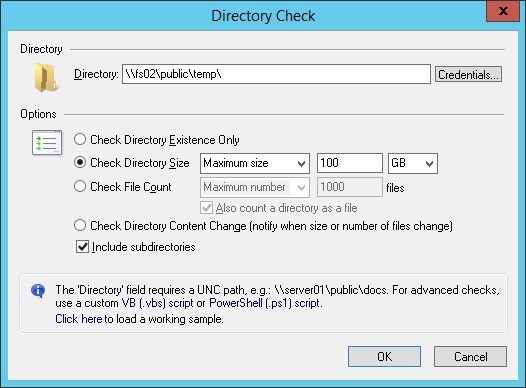
Task: Click the size value field showing 100
Action: tap(350, 163)
